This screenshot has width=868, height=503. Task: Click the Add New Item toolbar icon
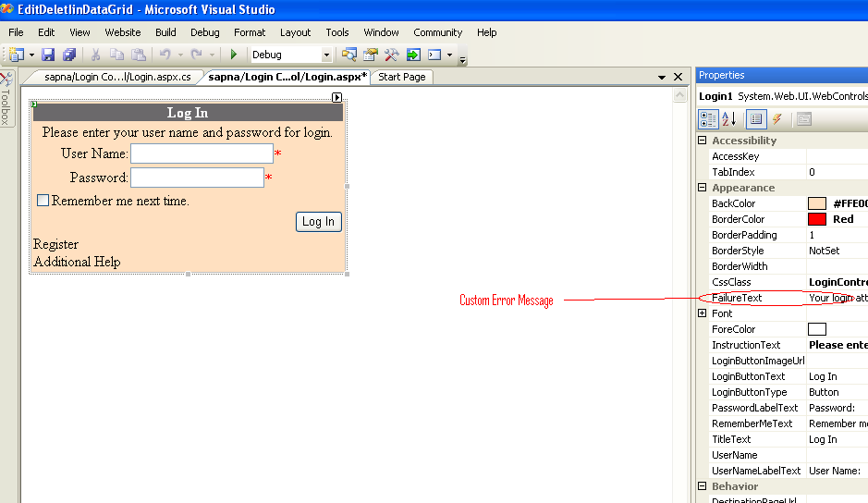(x=17, y=55)
